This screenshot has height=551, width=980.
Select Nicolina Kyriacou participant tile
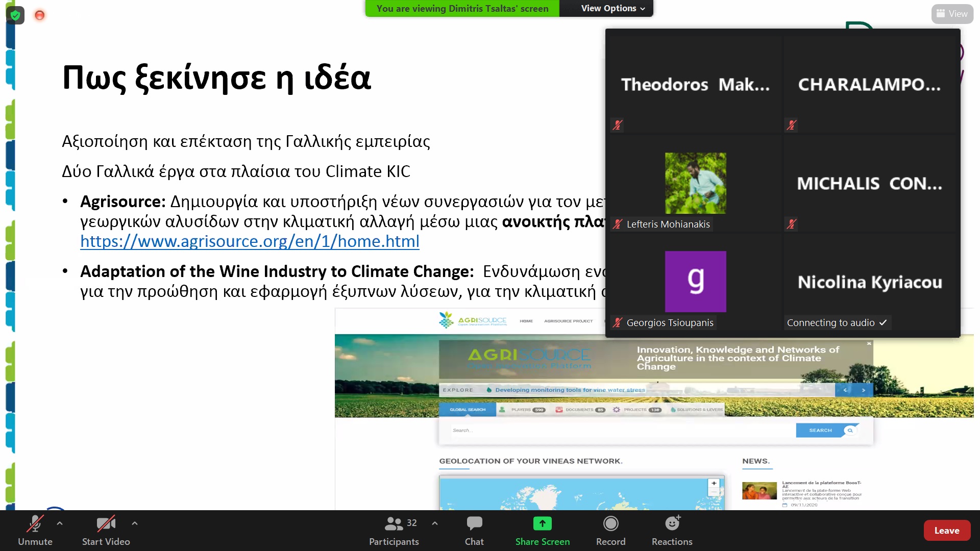[x=870, y=282]
